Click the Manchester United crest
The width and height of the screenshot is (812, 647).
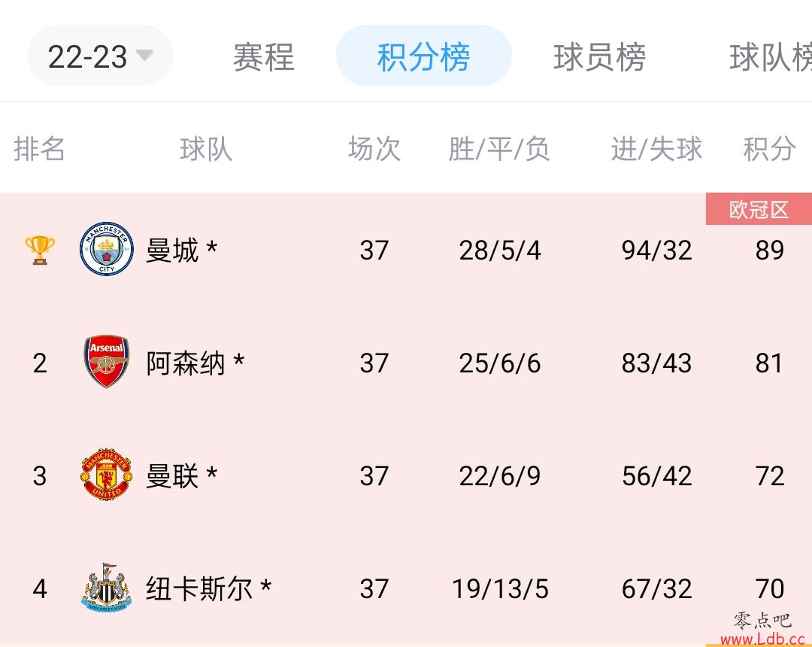tap(107, 475)
